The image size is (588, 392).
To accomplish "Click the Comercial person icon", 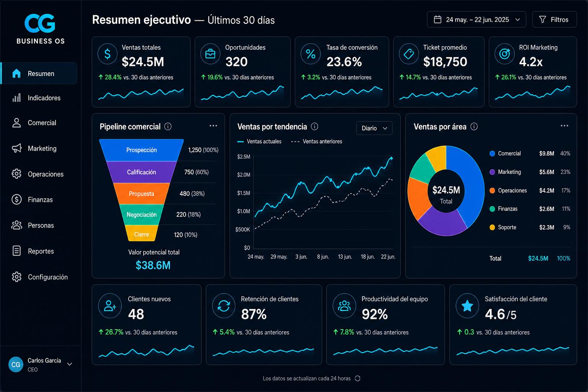I will [x=16, y=123].
